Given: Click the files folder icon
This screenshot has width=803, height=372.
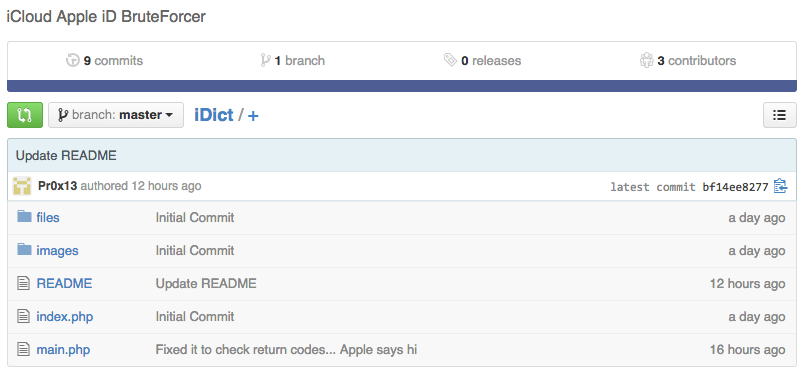Looking at the screenshot, I should pos(24,217).
